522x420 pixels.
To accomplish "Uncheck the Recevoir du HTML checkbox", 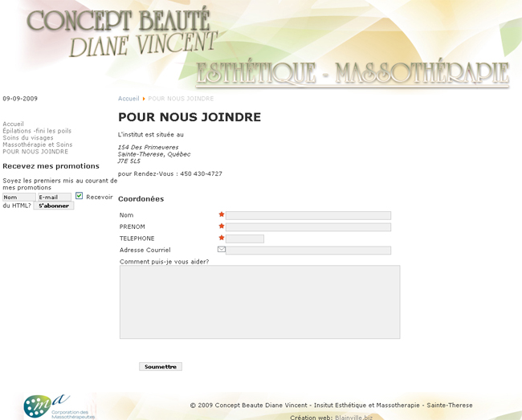I will [79, 196].
